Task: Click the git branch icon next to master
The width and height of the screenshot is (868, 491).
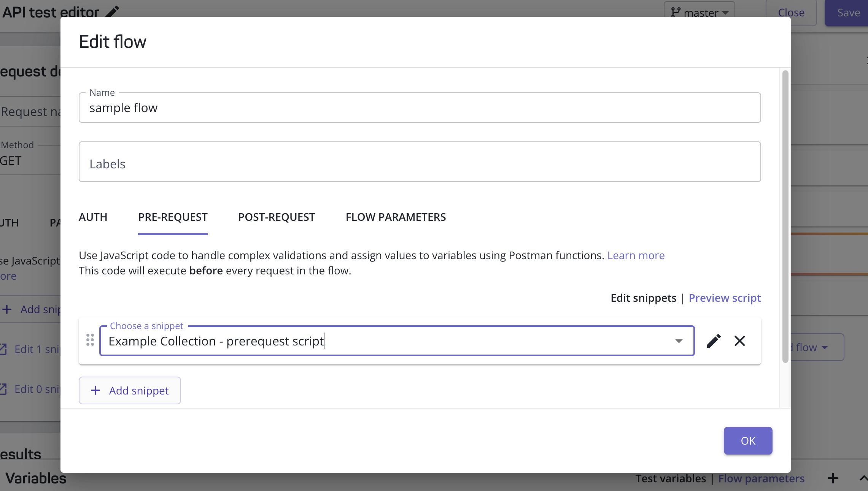Action: (676, 12)
